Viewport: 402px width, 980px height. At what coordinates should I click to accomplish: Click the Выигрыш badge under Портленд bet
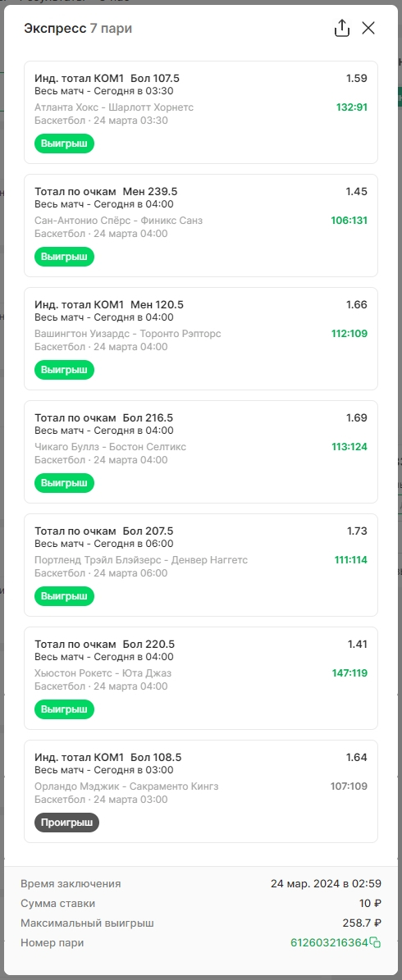[64, 596]
